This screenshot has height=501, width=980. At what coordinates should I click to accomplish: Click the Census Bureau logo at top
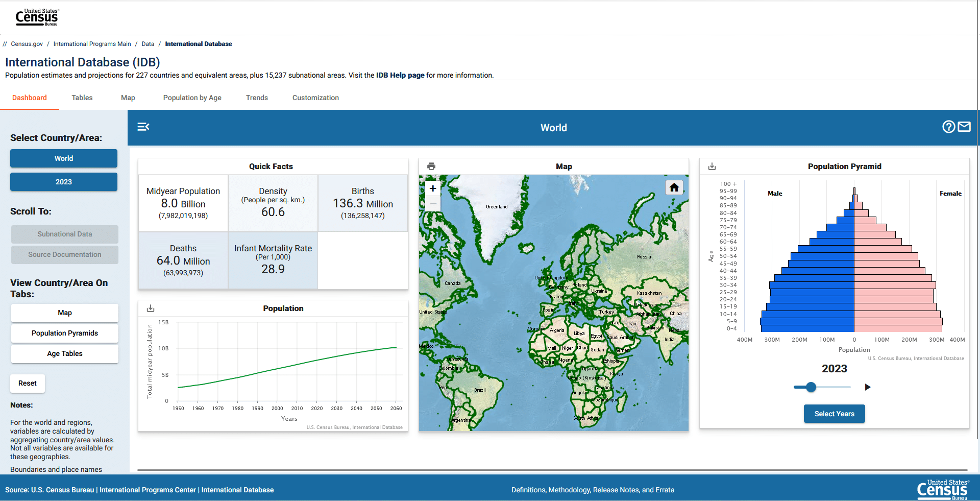37,17
